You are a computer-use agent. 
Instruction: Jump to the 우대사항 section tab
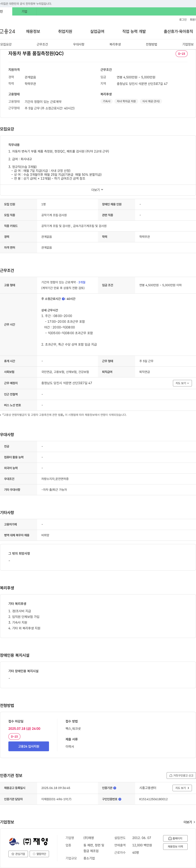pyautogui.click(x=79, y=45)
